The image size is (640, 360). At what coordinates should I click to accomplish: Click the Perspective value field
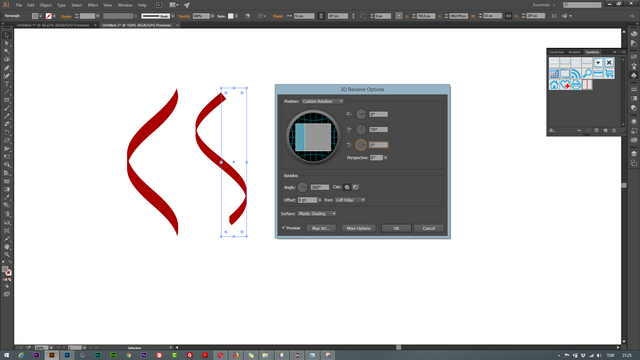pos(376,158)
